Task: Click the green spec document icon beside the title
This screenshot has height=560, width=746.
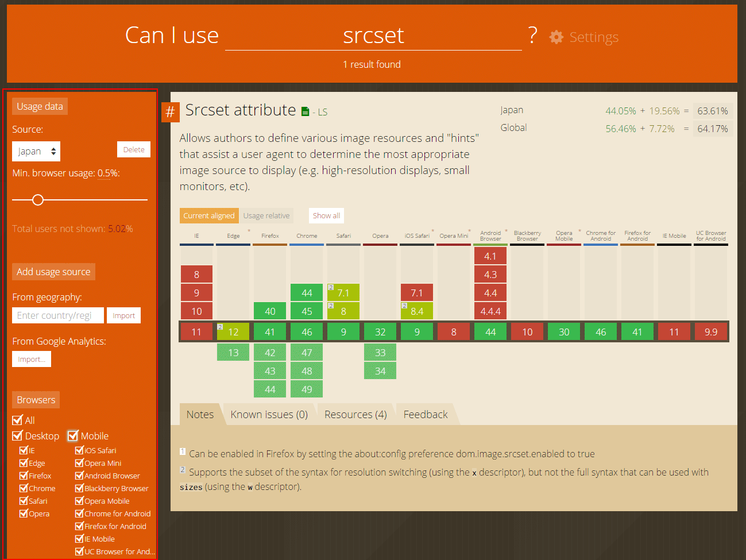Action: [305, 111]
